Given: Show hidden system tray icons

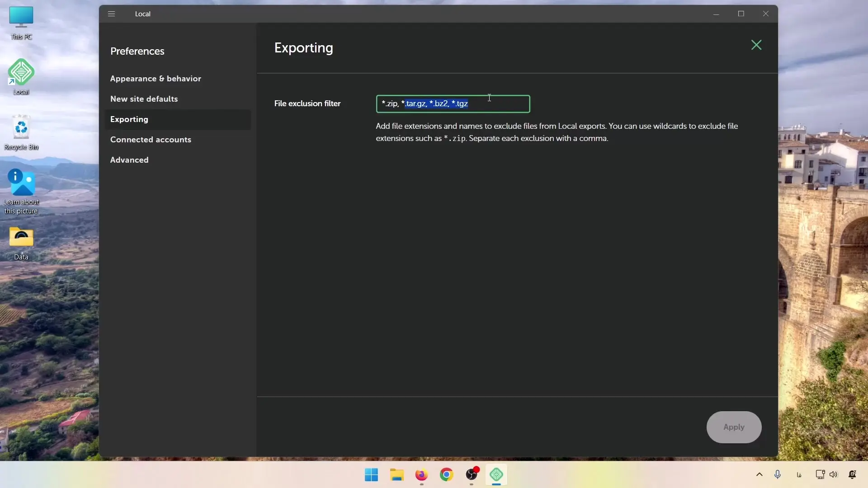Looking at the screenshot, I should pos(759,474).
